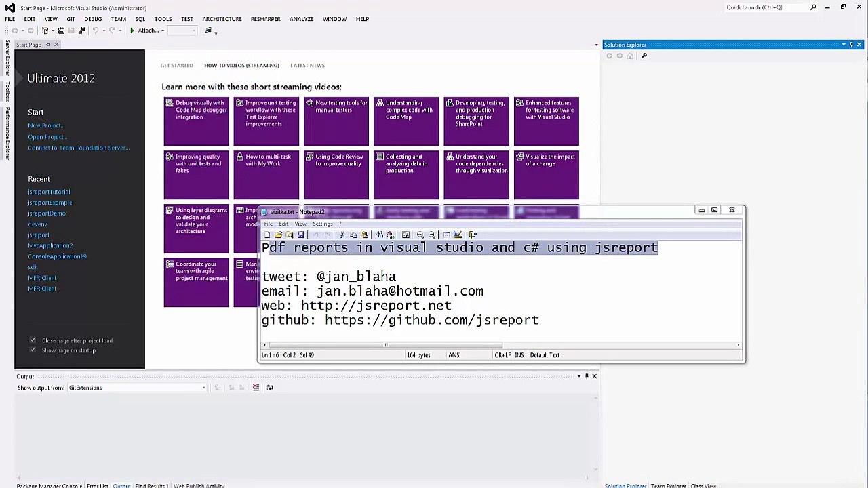Viewport: 868px width, 488px height.
Task: Click the green Start debugging arrow
Action: click(x=132, y=30)
